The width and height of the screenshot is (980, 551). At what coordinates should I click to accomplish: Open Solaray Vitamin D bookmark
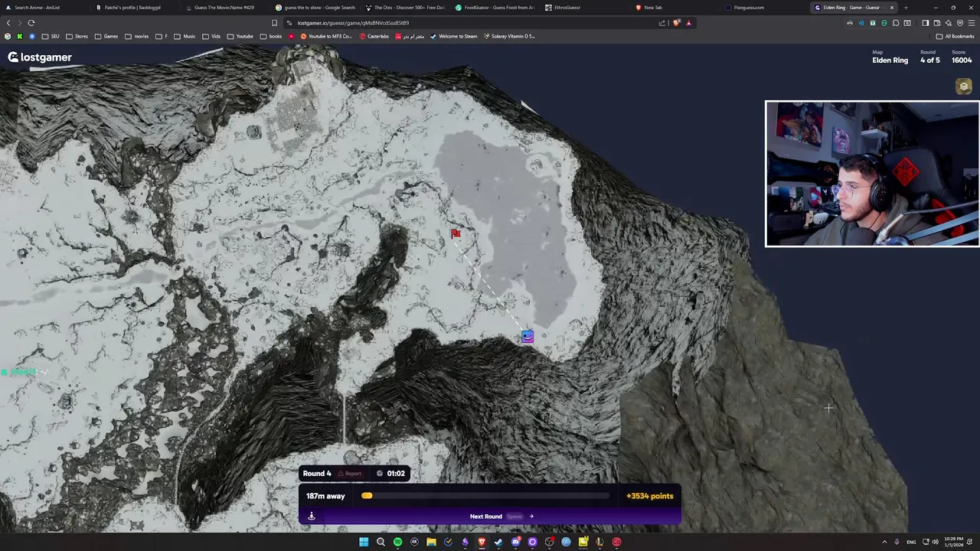point(509,36)
